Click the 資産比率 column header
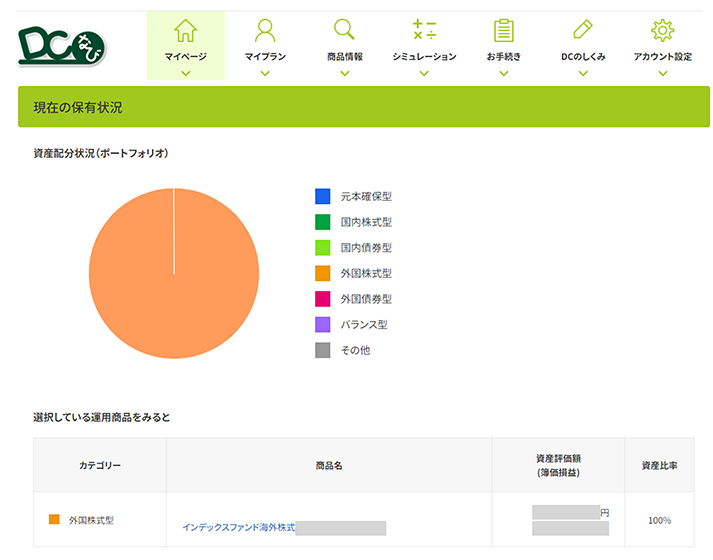 coord(659,465)
